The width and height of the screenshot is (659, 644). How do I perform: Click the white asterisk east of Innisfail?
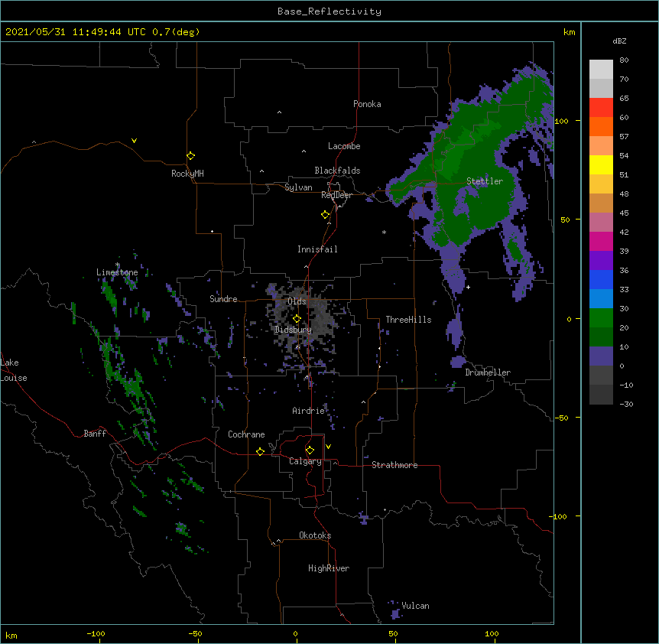point(384,232)
